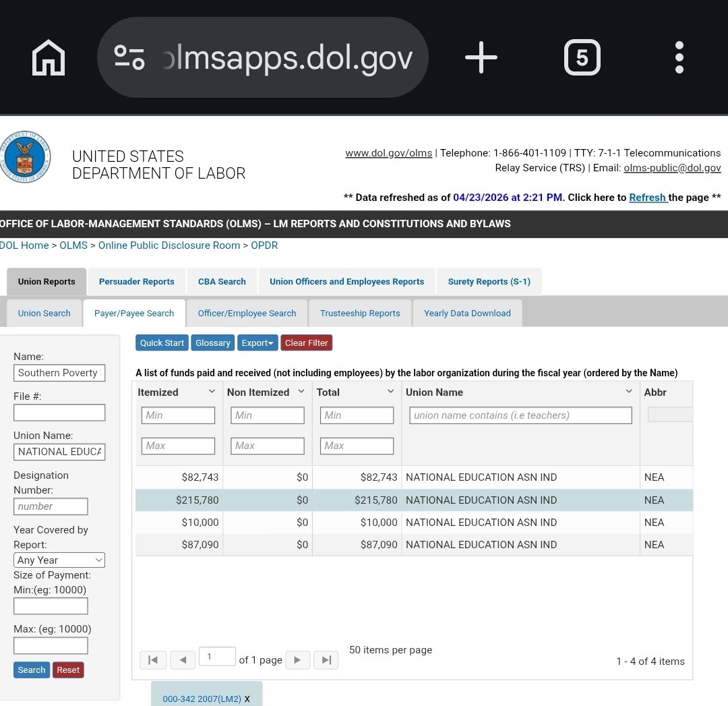Viewport: 728px width, 706px height.
Task: Click Total Min filter box
Action: click(357, 415)
